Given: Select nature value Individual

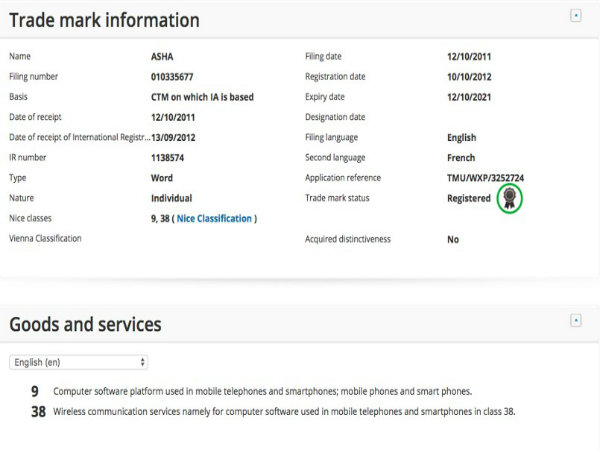Looking at the screenshot, I should (x=171, y=198).
